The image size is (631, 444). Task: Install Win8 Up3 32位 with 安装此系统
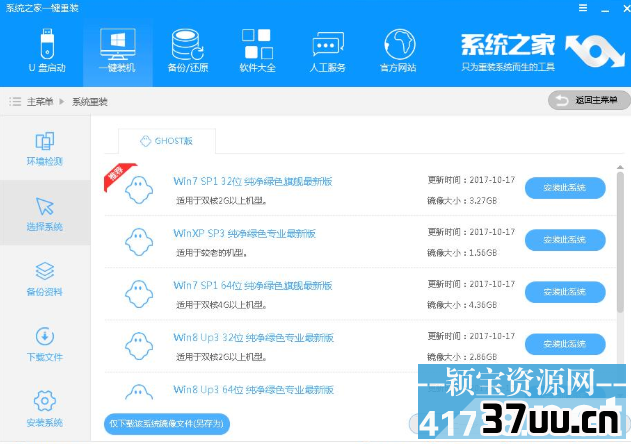565,344
